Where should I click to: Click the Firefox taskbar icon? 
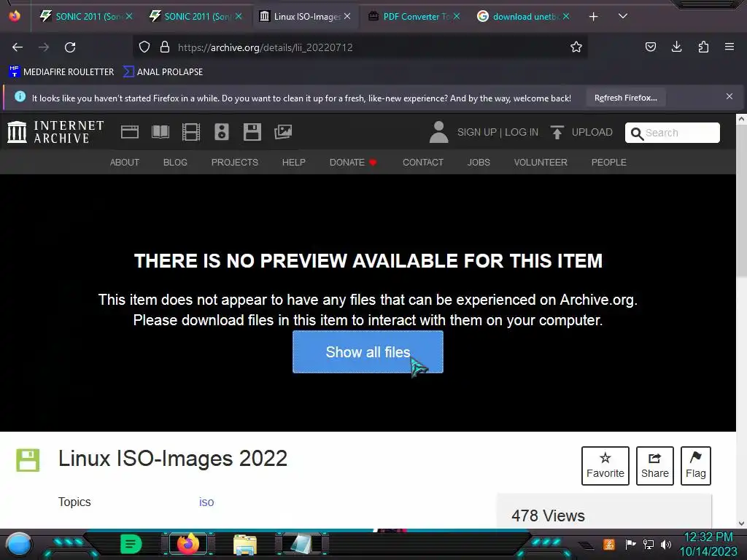click(187, 544)
